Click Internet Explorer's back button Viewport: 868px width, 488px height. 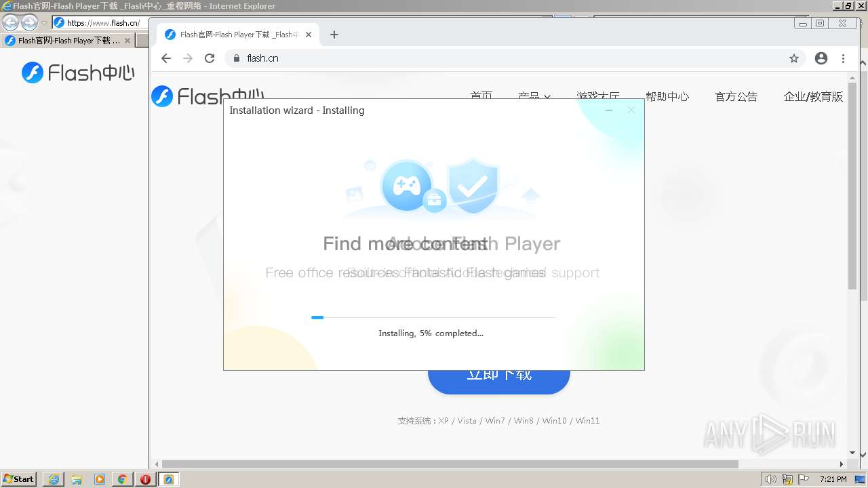point(11,23)
